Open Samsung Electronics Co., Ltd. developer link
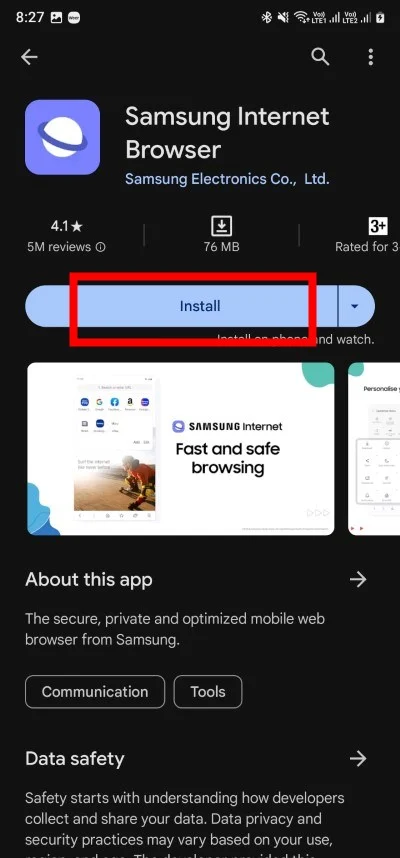 pos(227,179)
